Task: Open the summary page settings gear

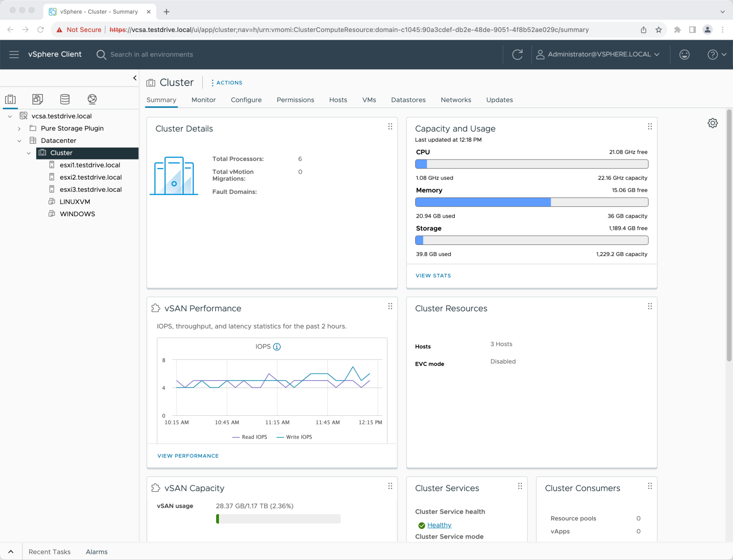Action: tap(712, 123)
